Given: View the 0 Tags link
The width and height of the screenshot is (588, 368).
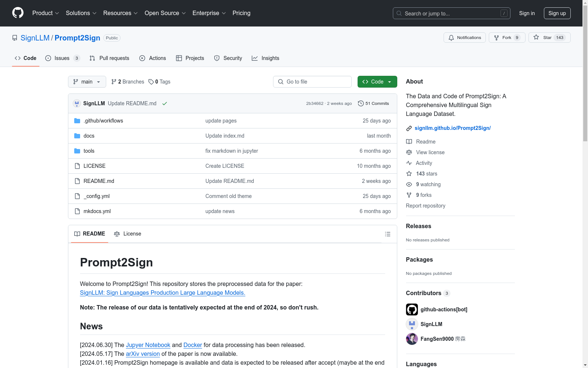Looking at the screenshot, I should (159, 82).
